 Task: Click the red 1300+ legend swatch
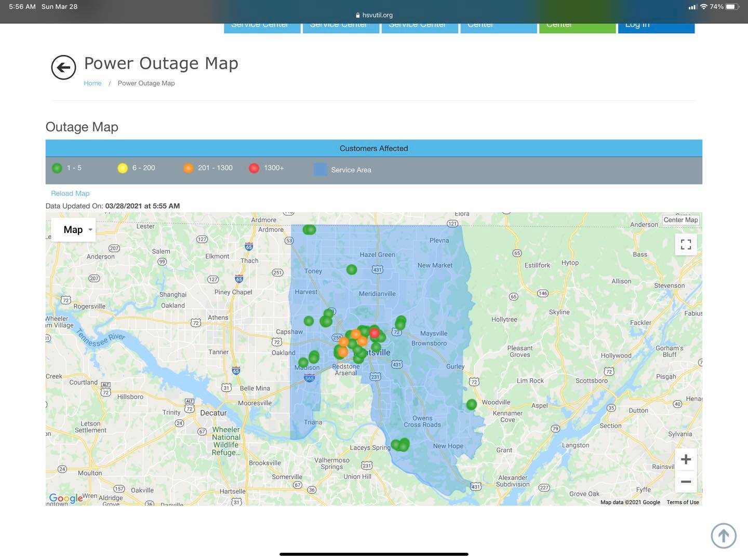pyautogui.click(x=254, y=168)
